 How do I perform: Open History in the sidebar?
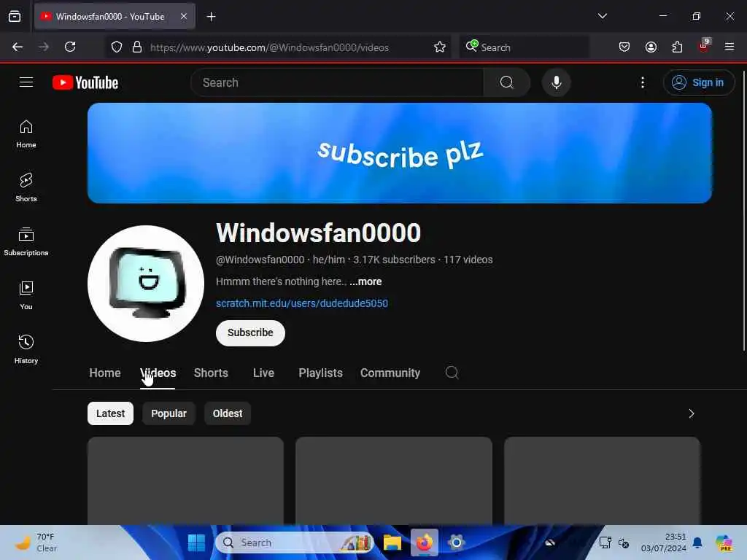pos(26,349)
